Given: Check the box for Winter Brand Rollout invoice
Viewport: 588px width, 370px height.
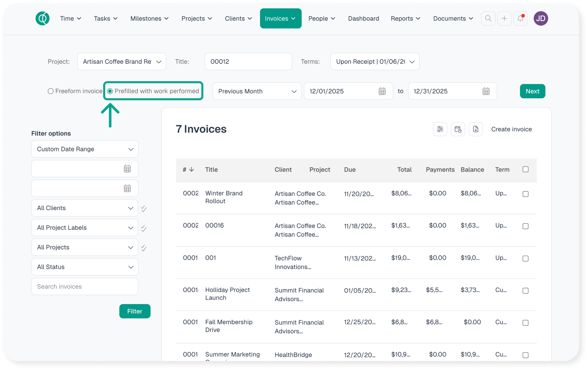Looking at the screenshot, I should pos(525,194).
